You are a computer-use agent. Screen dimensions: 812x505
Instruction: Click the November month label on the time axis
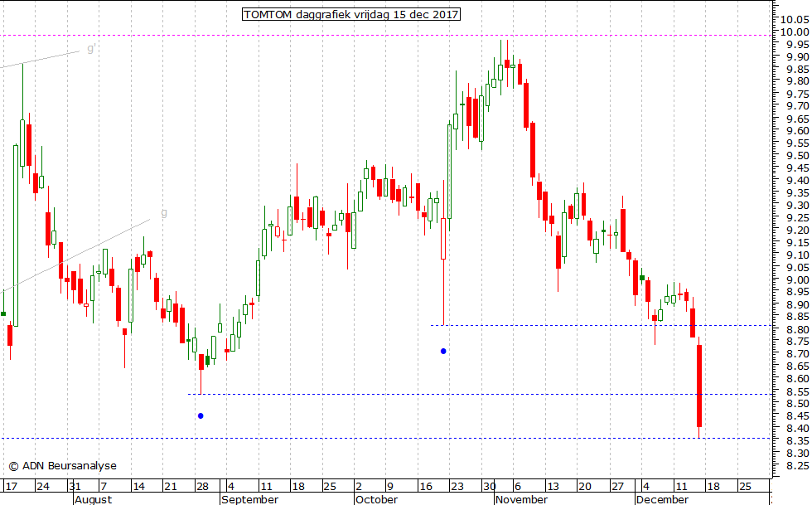coord(521,499)
